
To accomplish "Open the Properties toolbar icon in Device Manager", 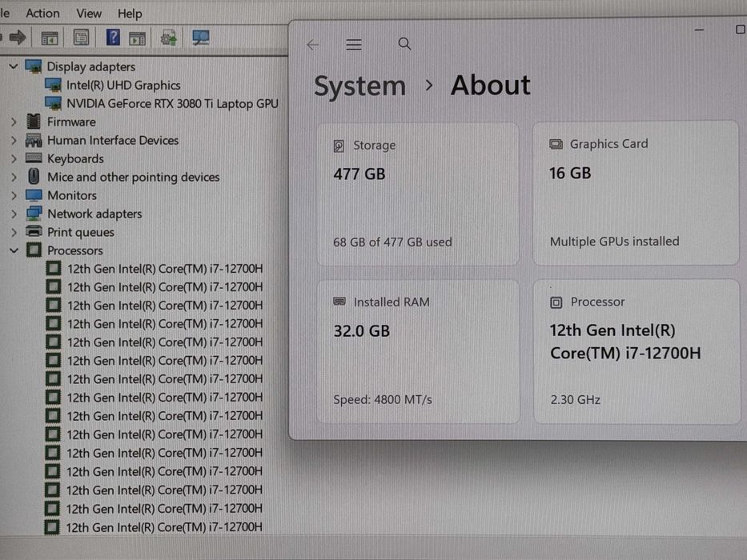I will tap(81, 37).
